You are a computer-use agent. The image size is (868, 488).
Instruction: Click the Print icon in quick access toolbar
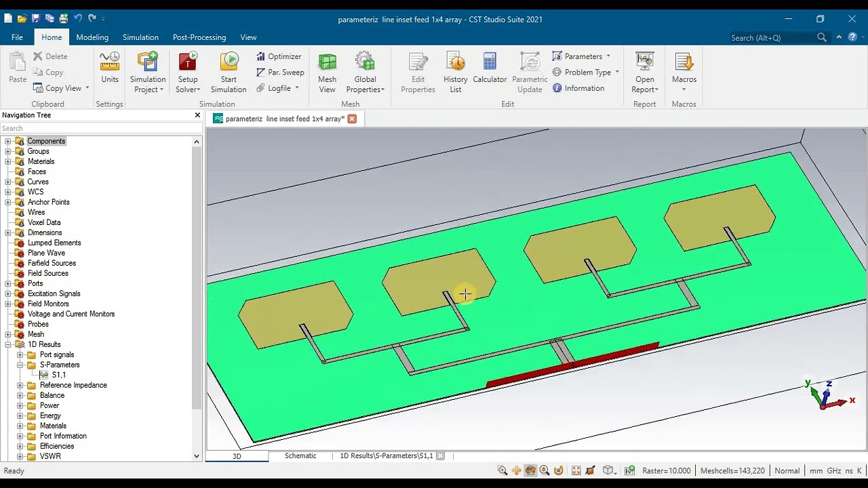click(x=63, y=18)
